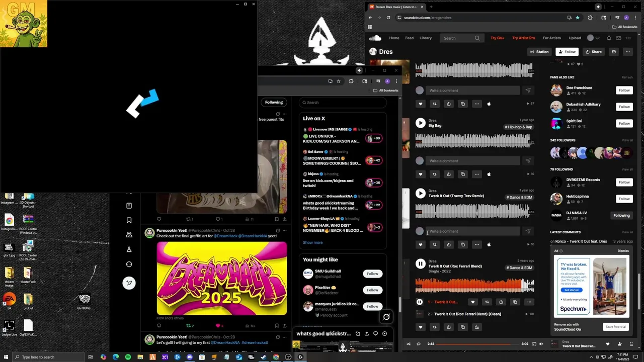This screenshot has width=644, height=362.
Task: Open X Communities sidebar icon
Action: click(129, 235)
